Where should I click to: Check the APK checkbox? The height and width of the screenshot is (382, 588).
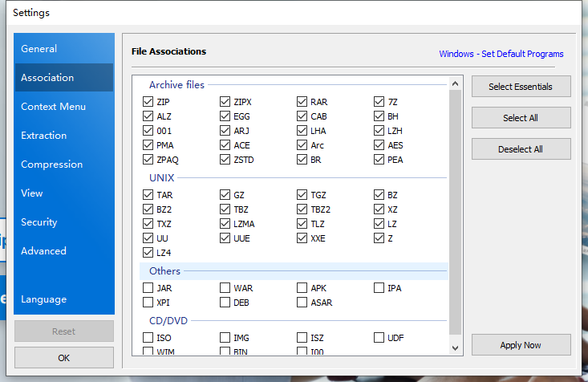tap(302, 288)
